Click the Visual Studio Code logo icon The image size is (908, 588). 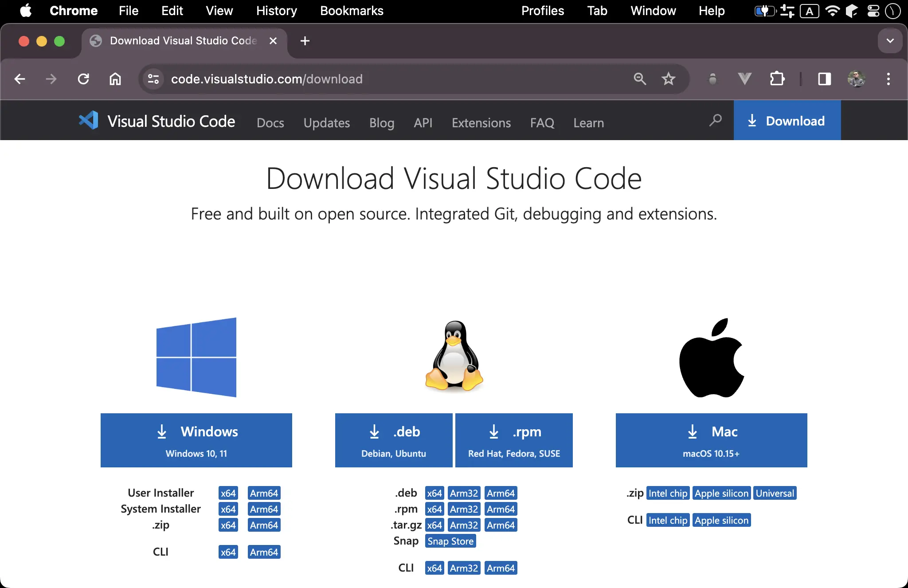(88, 120)
